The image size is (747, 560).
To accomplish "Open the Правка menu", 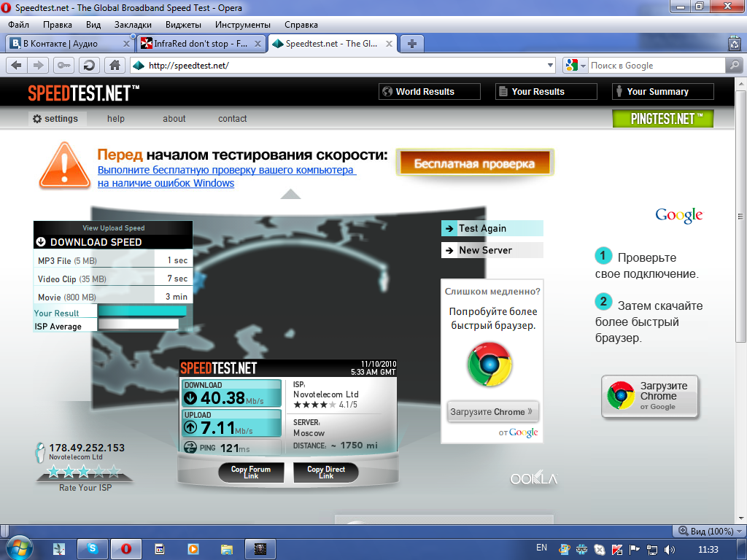I will pyautogui.click(x=58, y=25).
